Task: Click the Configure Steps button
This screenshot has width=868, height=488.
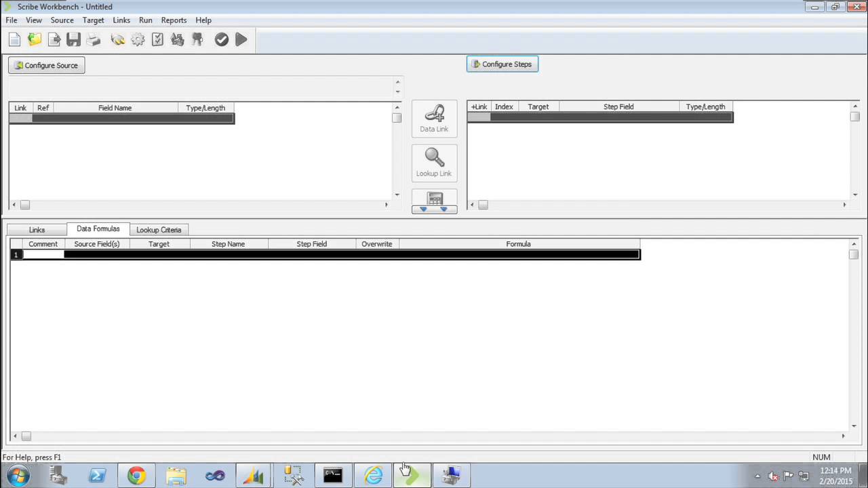Action: click(x=502, y=64)
